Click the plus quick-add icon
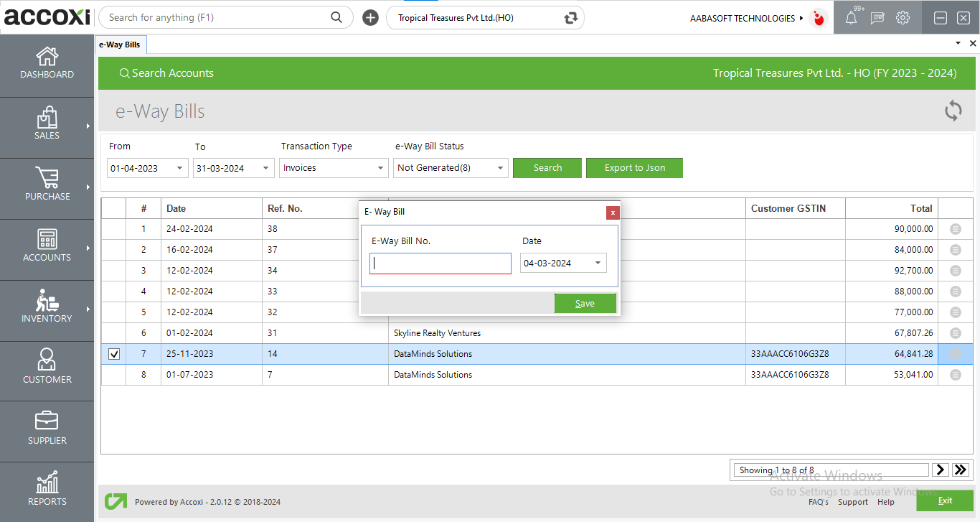 pyautogui.click(x=370, y=18)
